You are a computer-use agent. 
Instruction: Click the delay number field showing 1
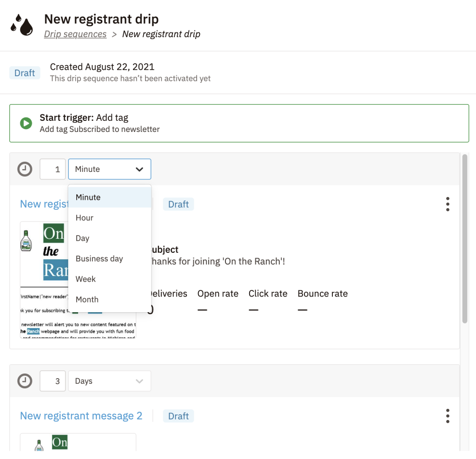[x=53, y=169]
